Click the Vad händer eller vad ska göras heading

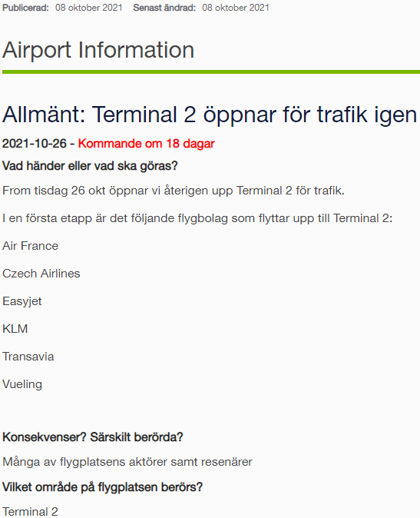90,166
